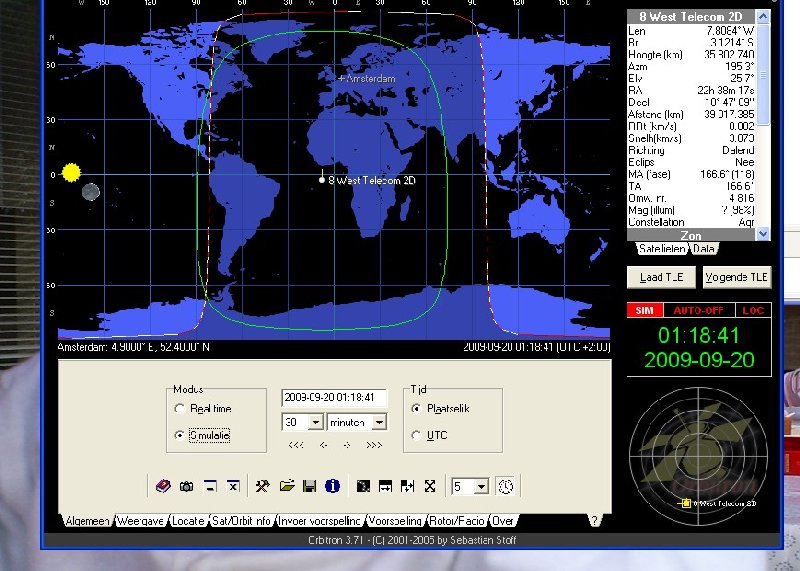Click the question mark help tab
800x571 pixels.
click(x=594, y=520)
